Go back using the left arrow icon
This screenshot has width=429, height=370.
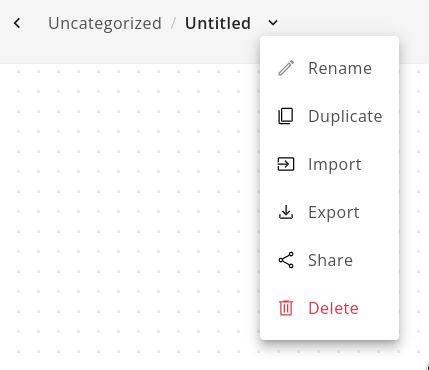click(17, 23)
